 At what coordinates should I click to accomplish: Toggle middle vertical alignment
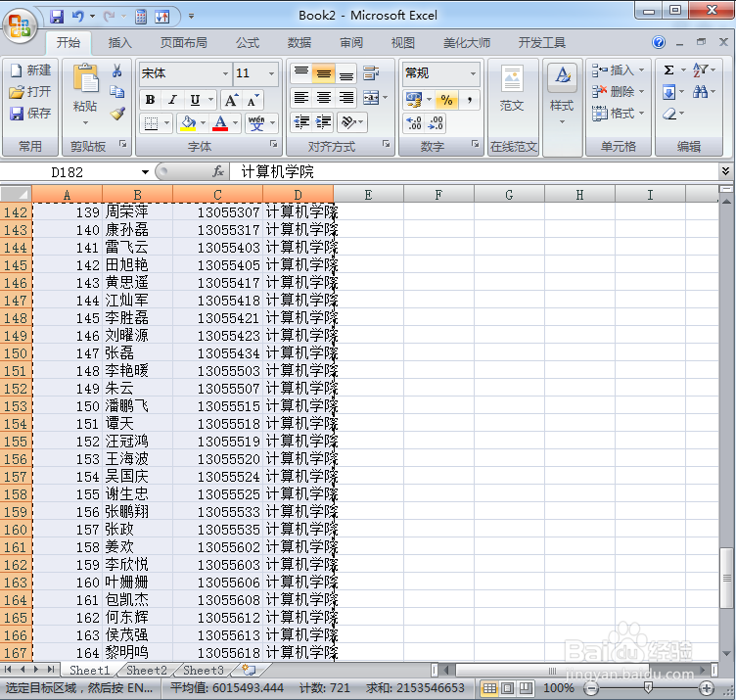click(323, 73)
